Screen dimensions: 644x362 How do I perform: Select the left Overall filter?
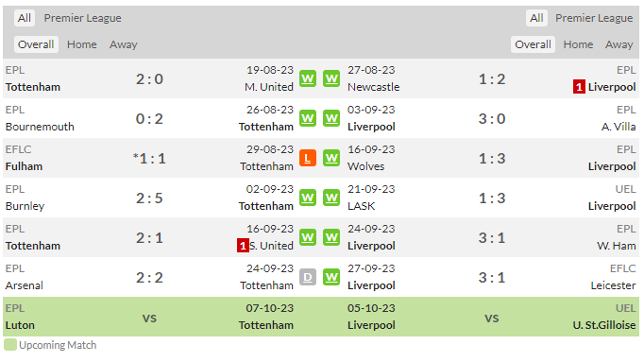[36, 44]
